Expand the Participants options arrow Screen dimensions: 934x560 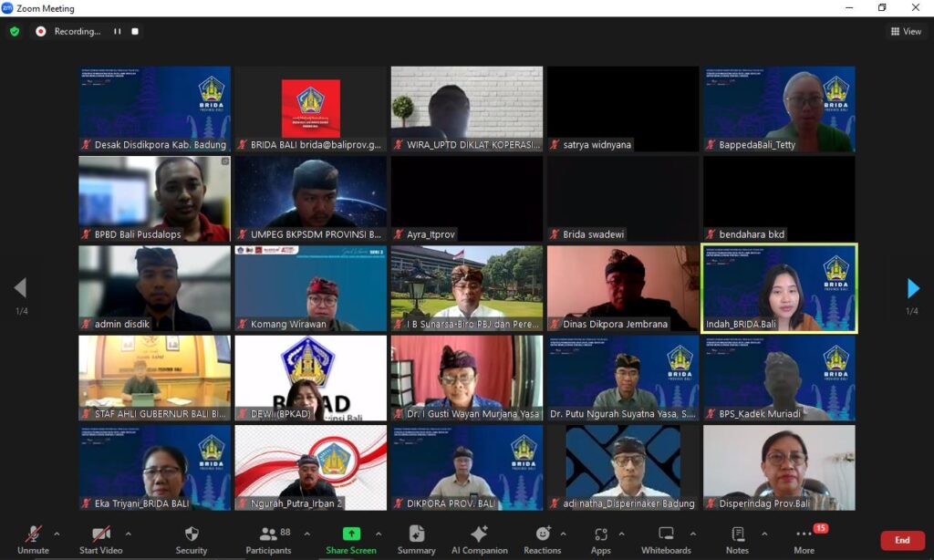point(306,534)
